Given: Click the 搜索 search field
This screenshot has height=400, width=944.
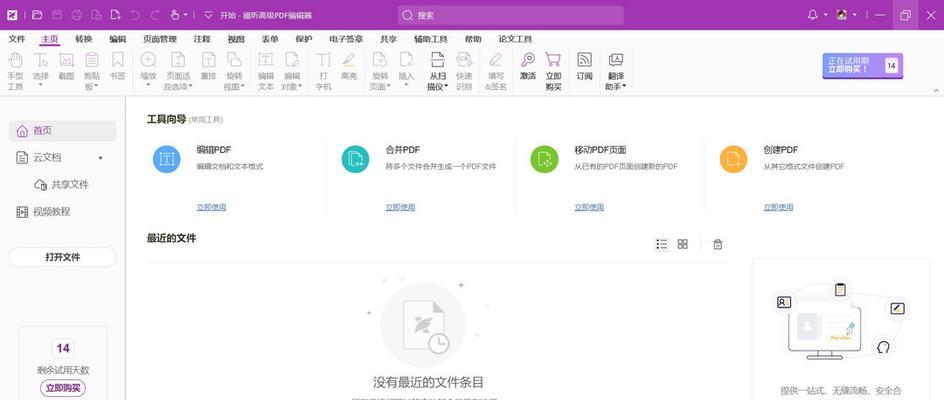Looking at the screenshot, I should [x=511, y=15].
